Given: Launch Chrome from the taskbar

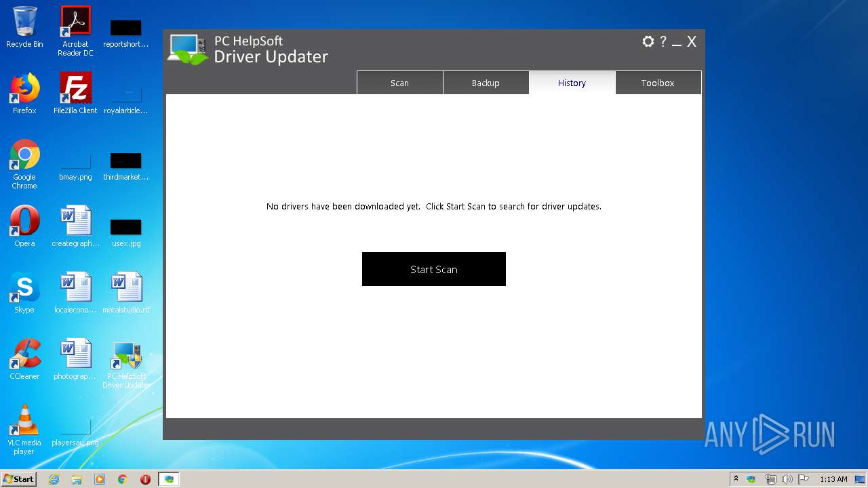Looking at the screenshot, I should coord(123,479).
